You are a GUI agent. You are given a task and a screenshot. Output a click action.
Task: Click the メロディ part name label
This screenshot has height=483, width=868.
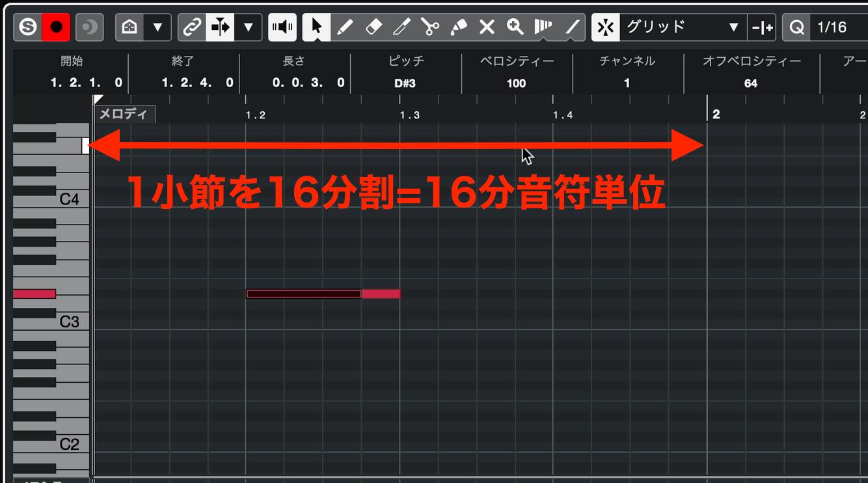(125, 114)
